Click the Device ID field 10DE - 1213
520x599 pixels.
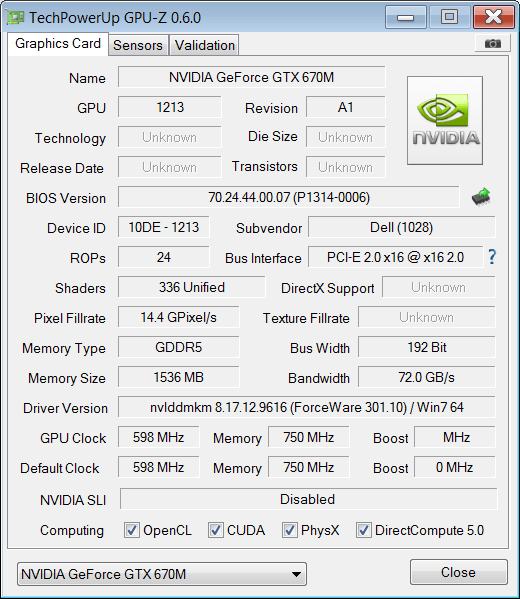(164, 227)
